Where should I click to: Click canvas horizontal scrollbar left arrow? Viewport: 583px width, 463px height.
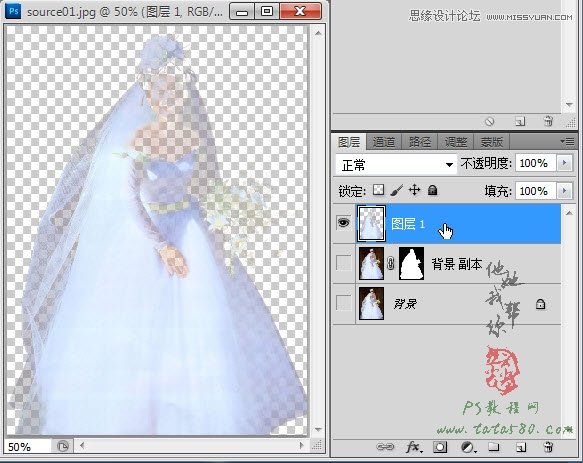click(82, 445)
